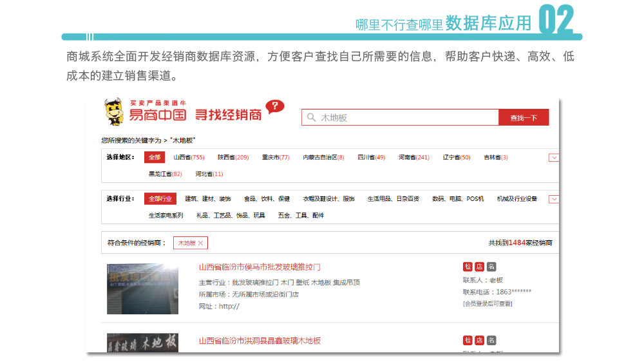
Task: Click the gray 名 badge on first listing
Action: pos(491,267)
